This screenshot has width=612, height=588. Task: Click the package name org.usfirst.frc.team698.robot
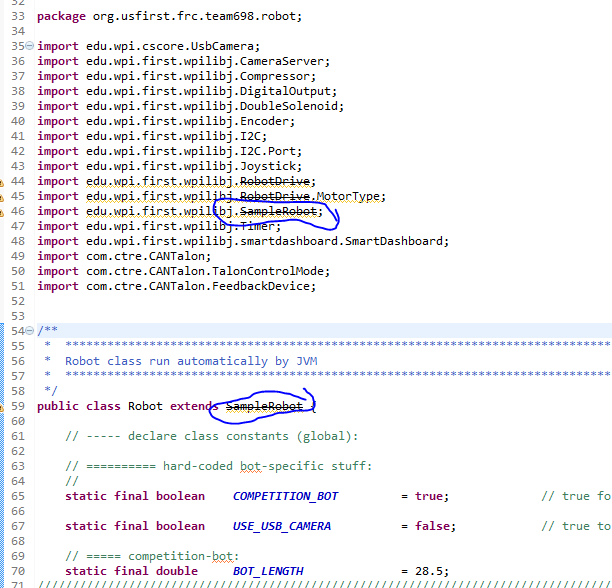[195, 16]
